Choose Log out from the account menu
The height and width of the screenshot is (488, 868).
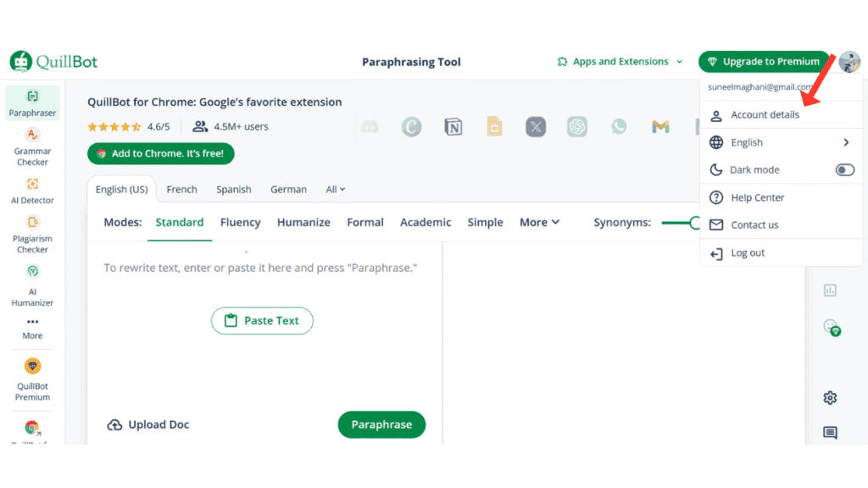747,253
